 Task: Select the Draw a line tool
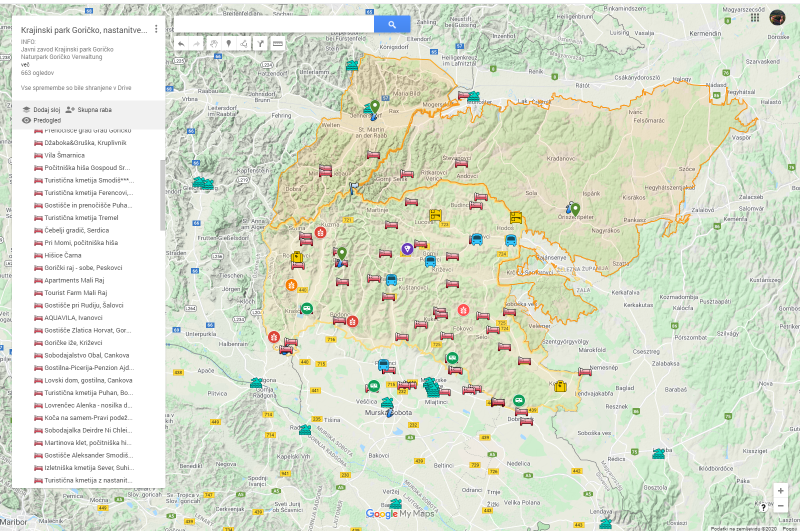click(x=245, y=44)
